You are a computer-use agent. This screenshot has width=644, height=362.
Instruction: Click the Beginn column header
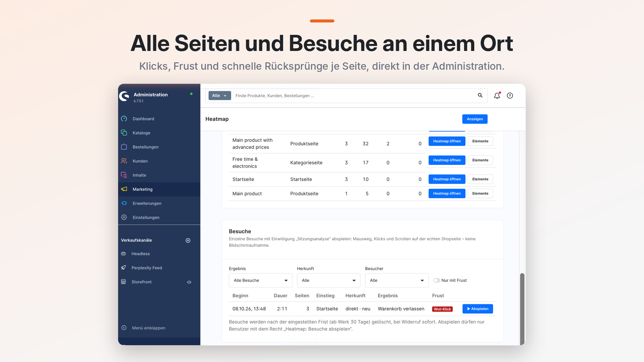240,296
